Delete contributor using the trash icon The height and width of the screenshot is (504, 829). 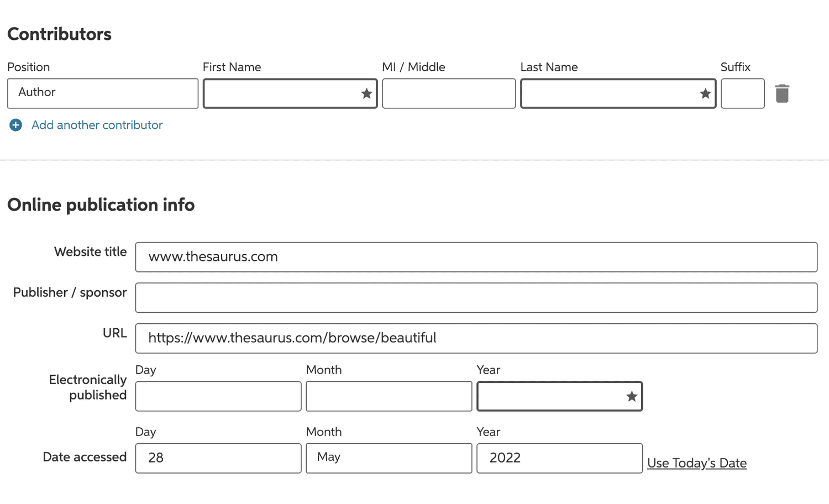[782, 93]
